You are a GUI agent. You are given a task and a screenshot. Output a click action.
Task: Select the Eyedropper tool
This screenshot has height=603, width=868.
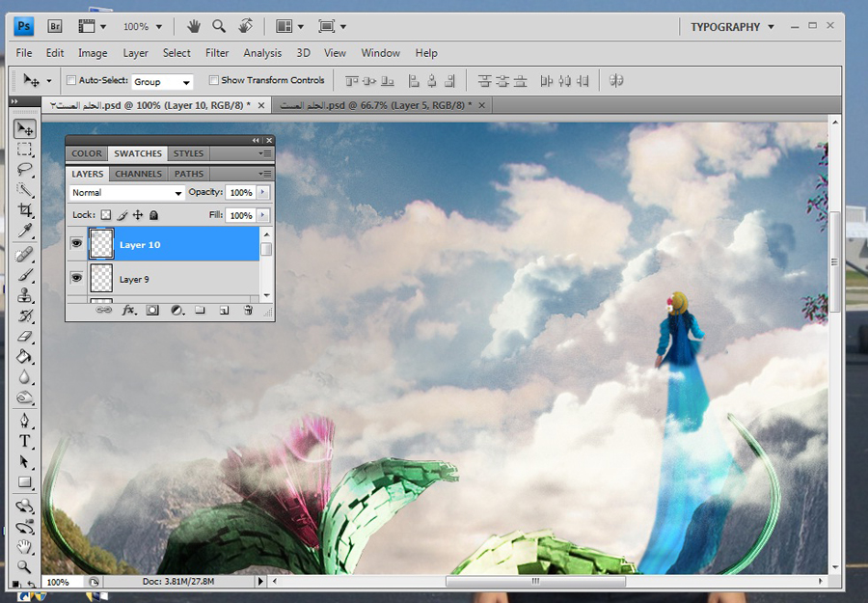coord(24,231)
